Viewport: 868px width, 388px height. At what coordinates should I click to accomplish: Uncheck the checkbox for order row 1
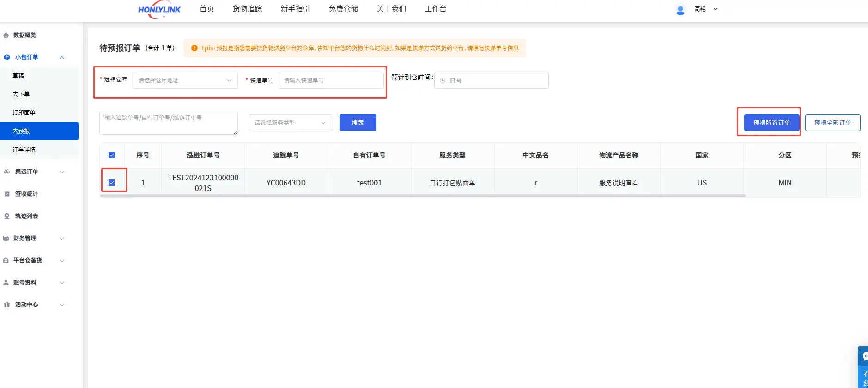click(x=112, y=183)
